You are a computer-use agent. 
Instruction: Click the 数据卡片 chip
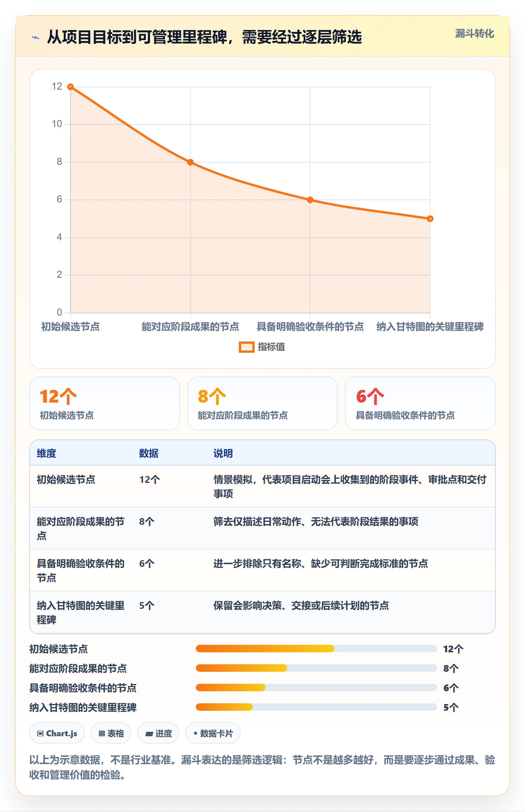(213, 733)
